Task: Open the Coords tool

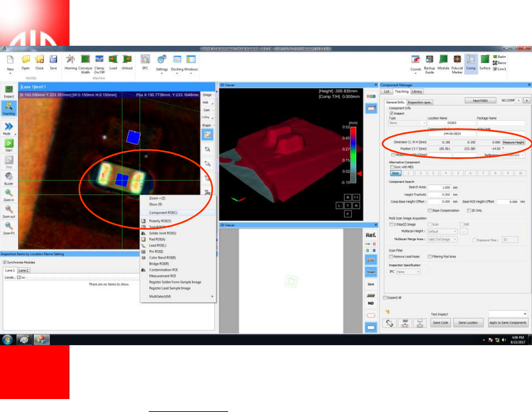Action: point(416,60)
